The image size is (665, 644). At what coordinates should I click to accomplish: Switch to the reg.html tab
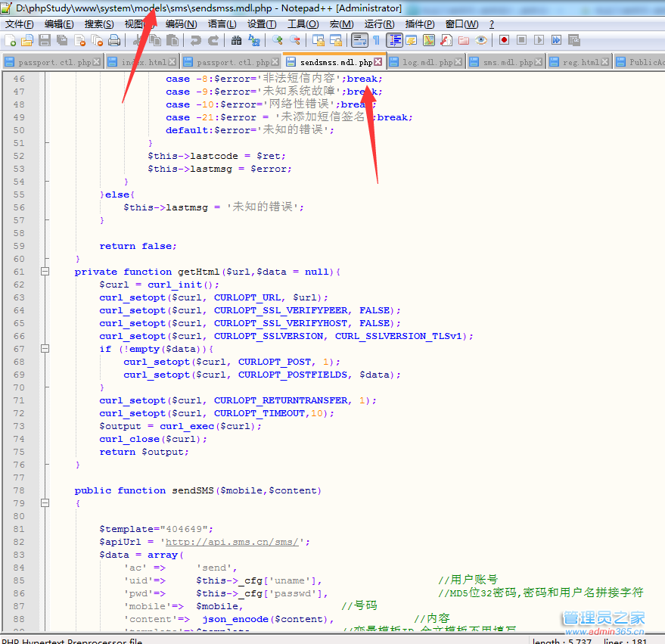[x=579, y=62]
